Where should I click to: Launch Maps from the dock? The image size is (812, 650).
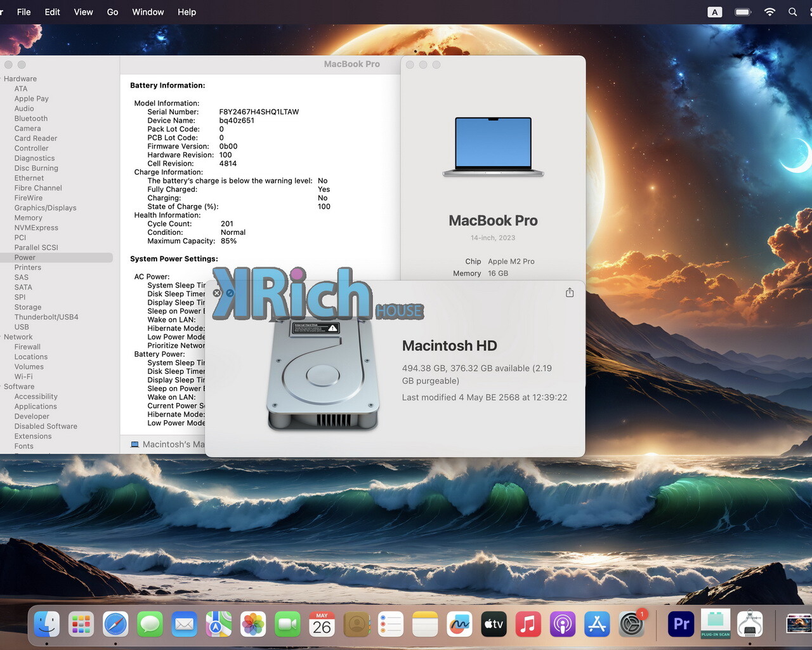click(x=218, y=625)
